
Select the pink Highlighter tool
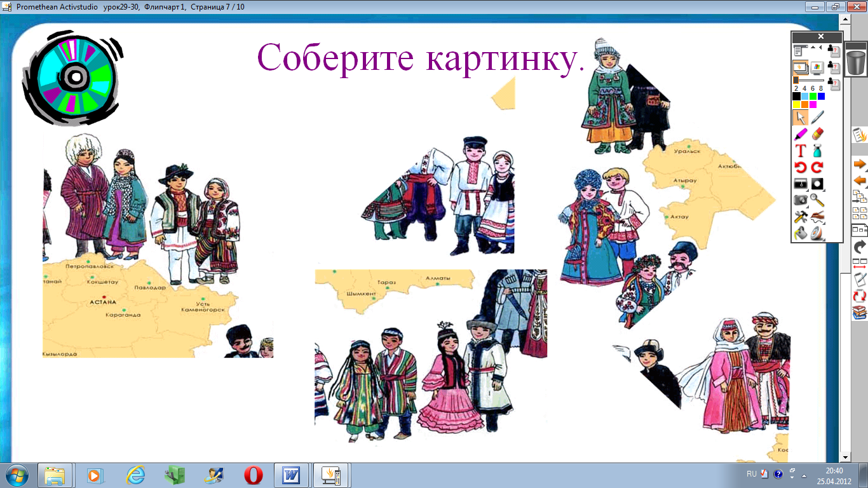(800, 134)
